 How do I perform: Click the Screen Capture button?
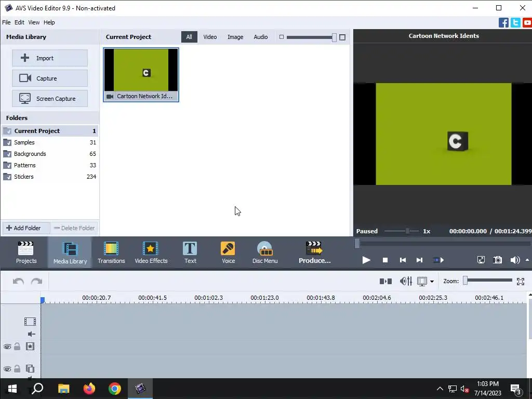point(50,99)
